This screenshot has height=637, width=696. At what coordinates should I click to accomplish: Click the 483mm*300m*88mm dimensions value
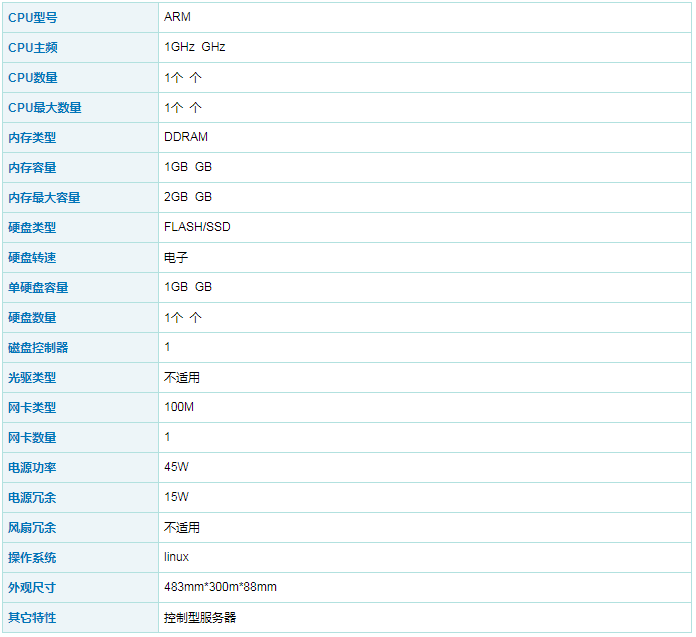(220, 587)
